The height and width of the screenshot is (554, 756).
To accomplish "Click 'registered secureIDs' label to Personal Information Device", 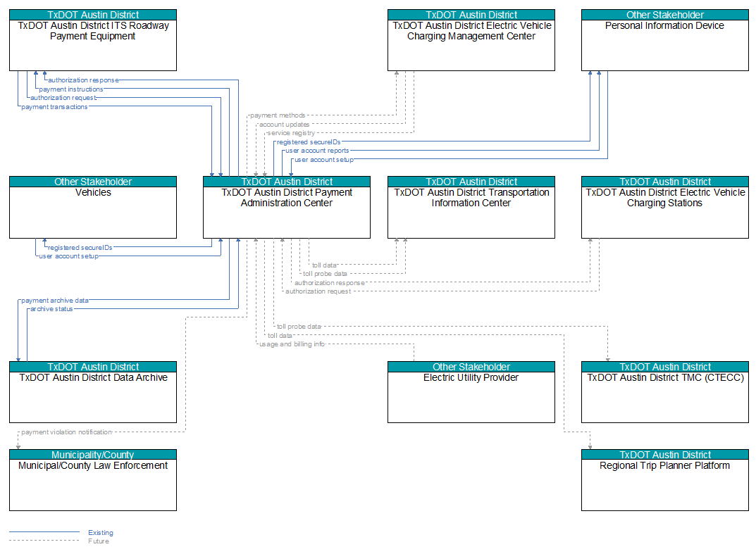I will click(x=309, y=142).
